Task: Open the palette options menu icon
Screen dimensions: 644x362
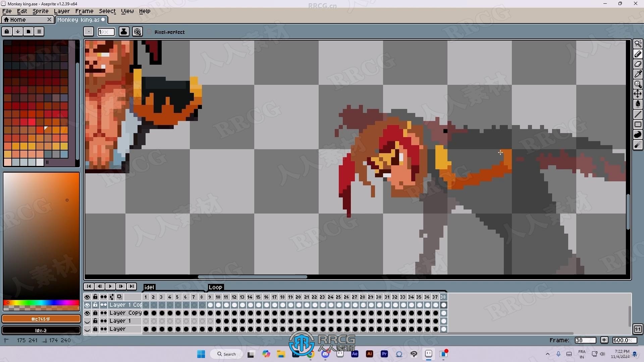Action: point(39,32)
